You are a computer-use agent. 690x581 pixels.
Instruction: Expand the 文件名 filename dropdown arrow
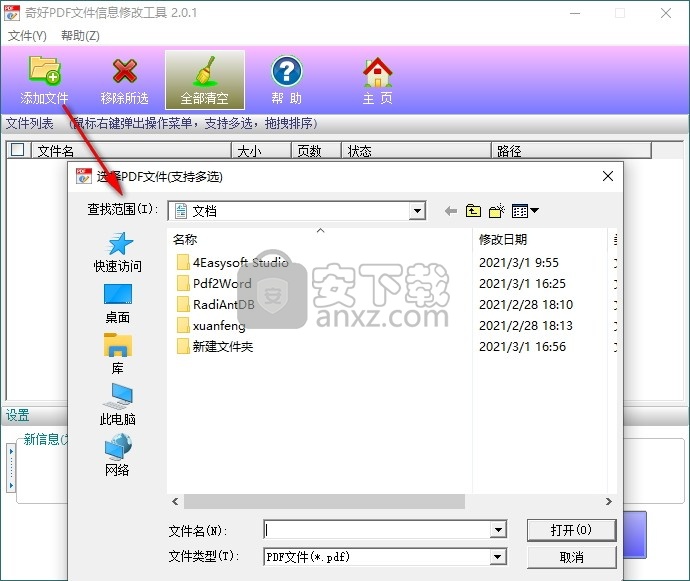click(x=498, y=530)
